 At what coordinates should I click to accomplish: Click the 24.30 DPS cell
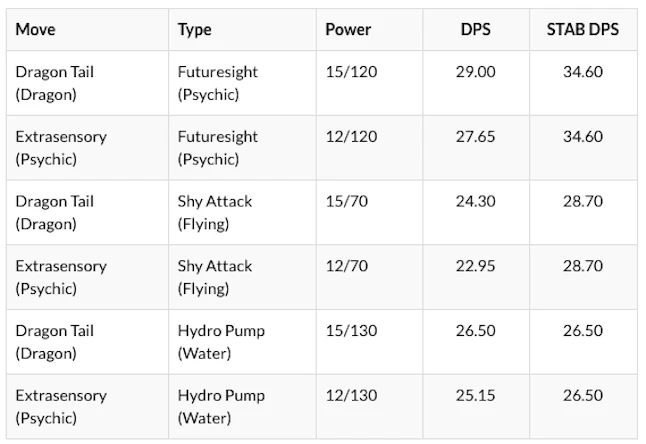click(x=475, y=202)
